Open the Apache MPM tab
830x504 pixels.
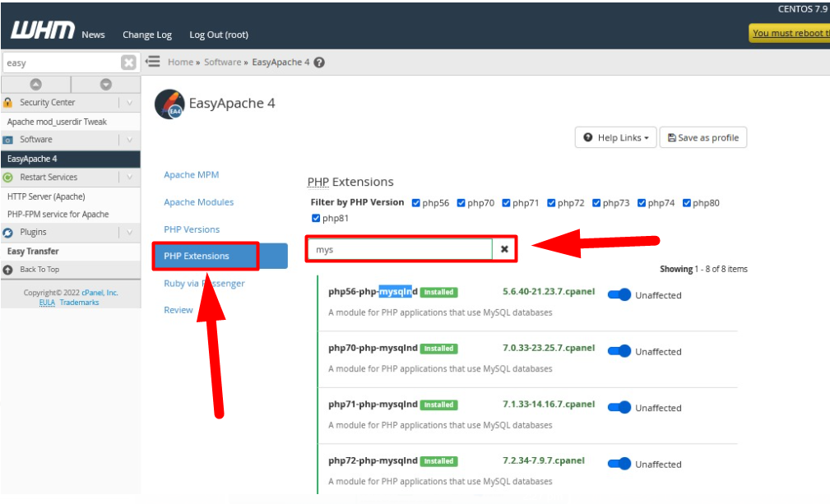coord(191,175)
